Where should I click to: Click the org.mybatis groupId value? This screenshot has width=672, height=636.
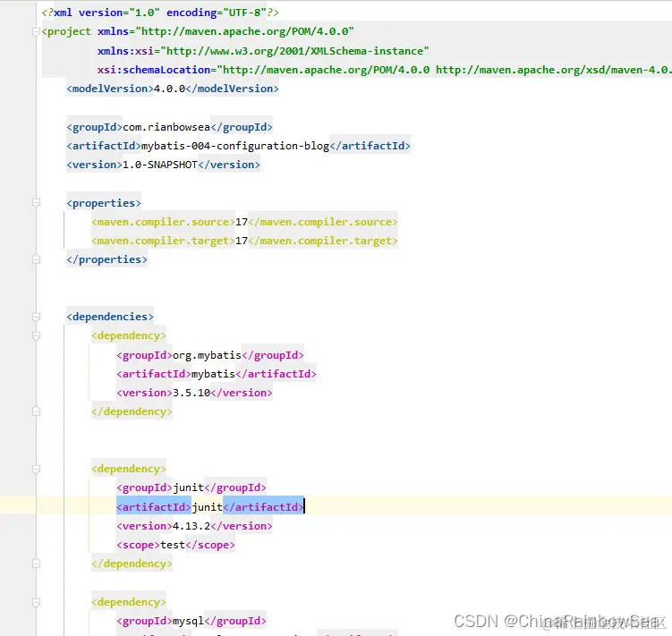[x=207, y=355]
